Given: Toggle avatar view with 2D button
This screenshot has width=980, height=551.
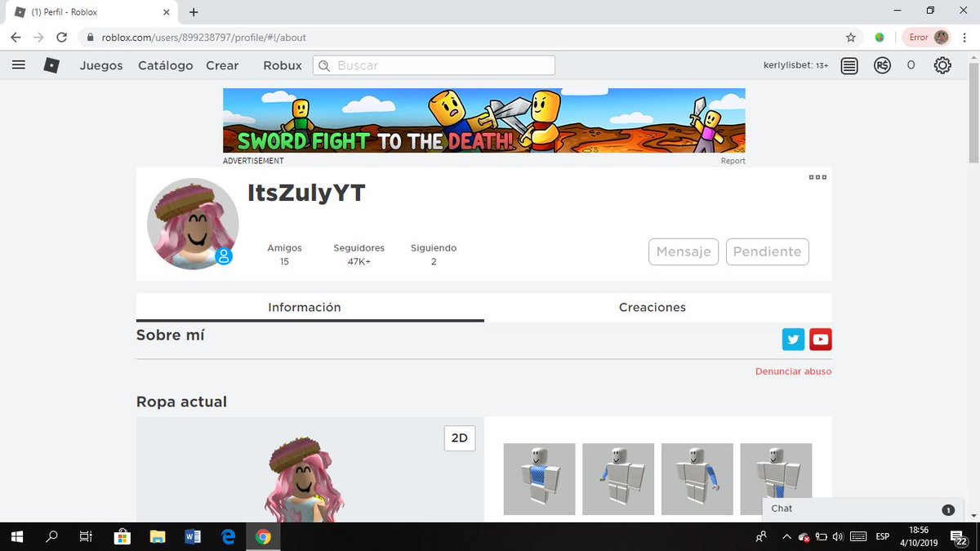Looking at the screenshot, I should [x=460, y=438].
